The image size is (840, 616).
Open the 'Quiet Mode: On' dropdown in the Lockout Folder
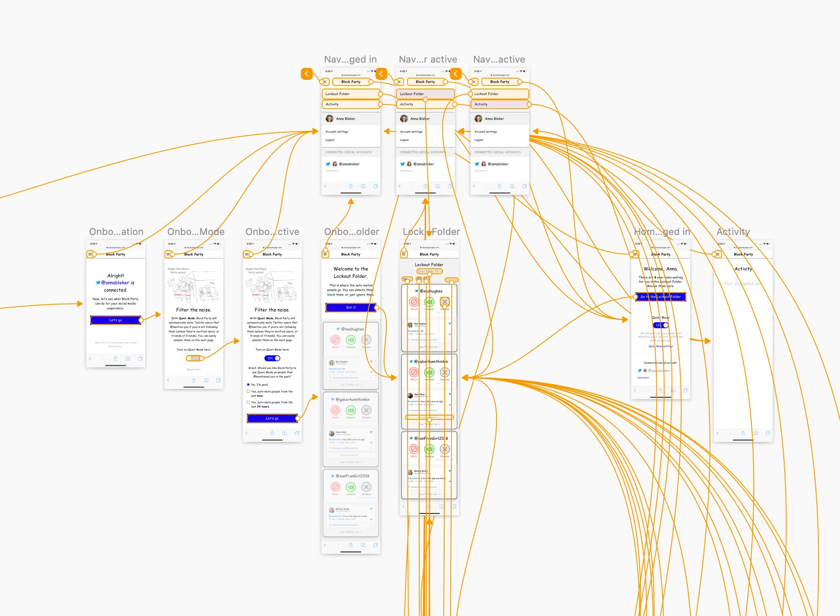(430, 271)
